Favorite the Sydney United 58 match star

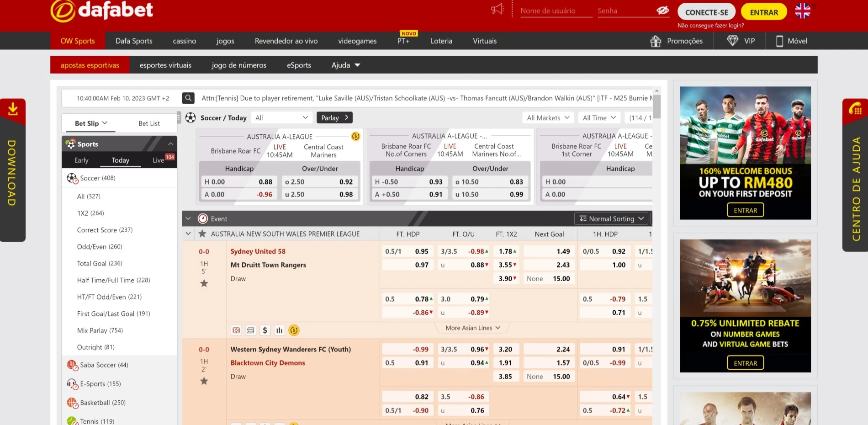[x=204, y=283]
